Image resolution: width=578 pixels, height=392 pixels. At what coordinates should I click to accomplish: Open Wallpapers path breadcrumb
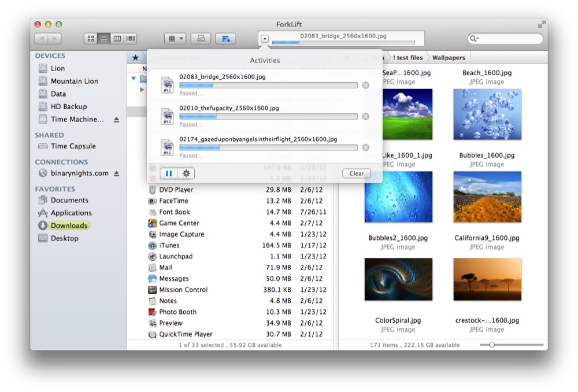[448, 58]
